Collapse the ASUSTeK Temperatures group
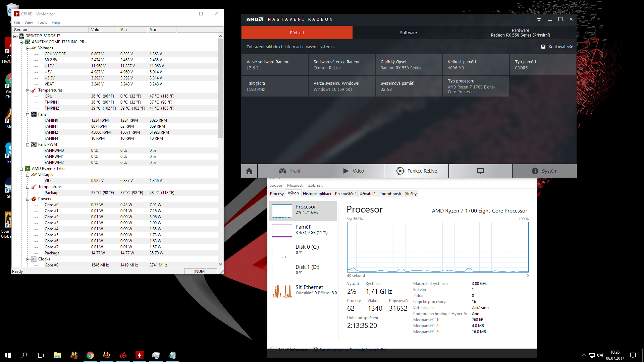The image size is (644, 362). (28, 90)
